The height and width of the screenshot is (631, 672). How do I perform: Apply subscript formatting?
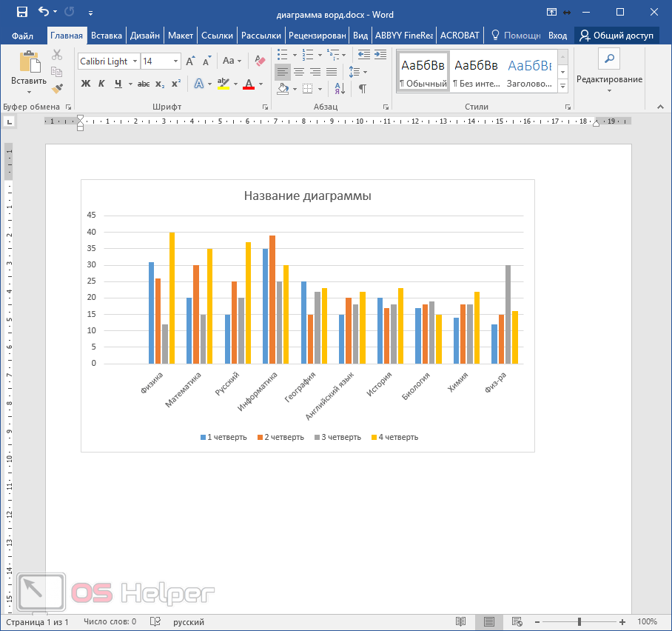tap(160, 84)
